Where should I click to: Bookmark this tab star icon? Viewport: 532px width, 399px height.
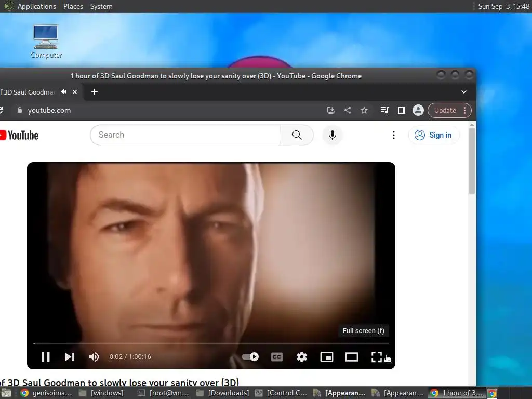364,110
